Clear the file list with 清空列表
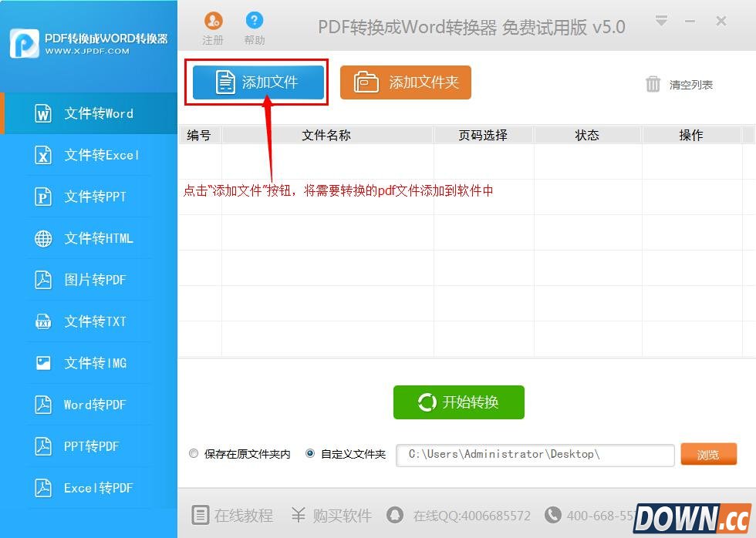Screen dimensions: 756x538 click(x=680, y=85)
